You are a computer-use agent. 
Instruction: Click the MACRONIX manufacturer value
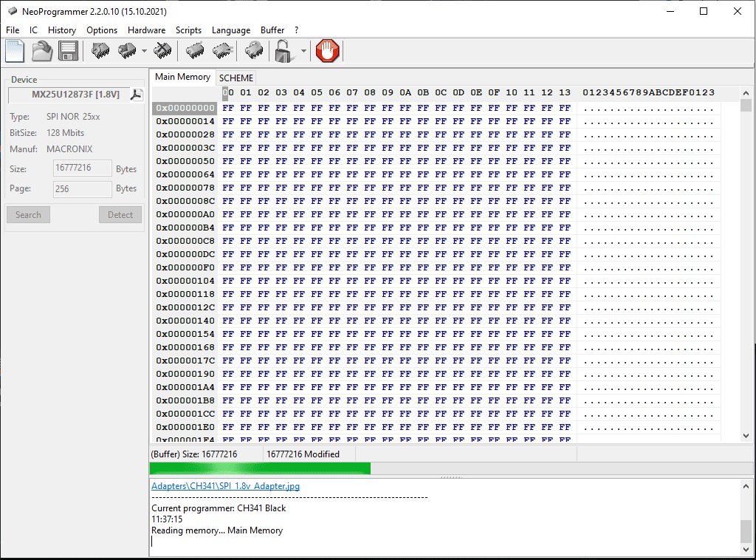coord(69,149)
